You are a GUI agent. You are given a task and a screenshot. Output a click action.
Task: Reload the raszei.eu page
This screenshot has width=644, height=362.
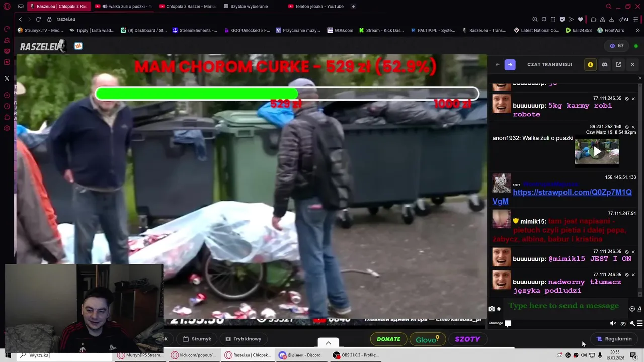(x=38, y=19)
